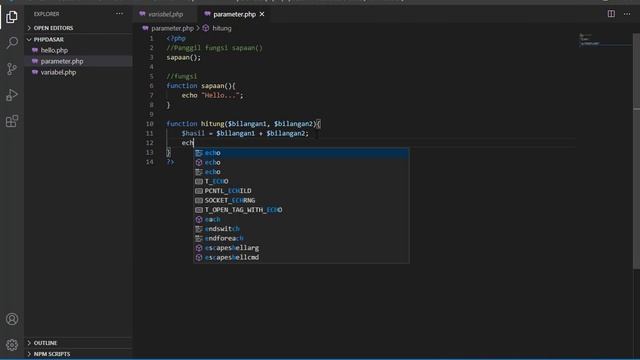Open the Extensions view icon

click(x=12, y=121)
